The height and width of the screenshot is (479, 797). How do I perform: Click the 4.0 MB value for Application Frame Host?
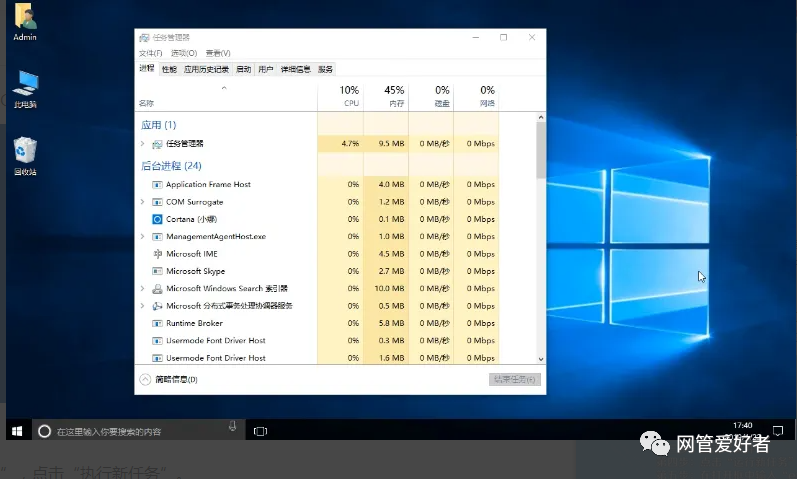391,185
